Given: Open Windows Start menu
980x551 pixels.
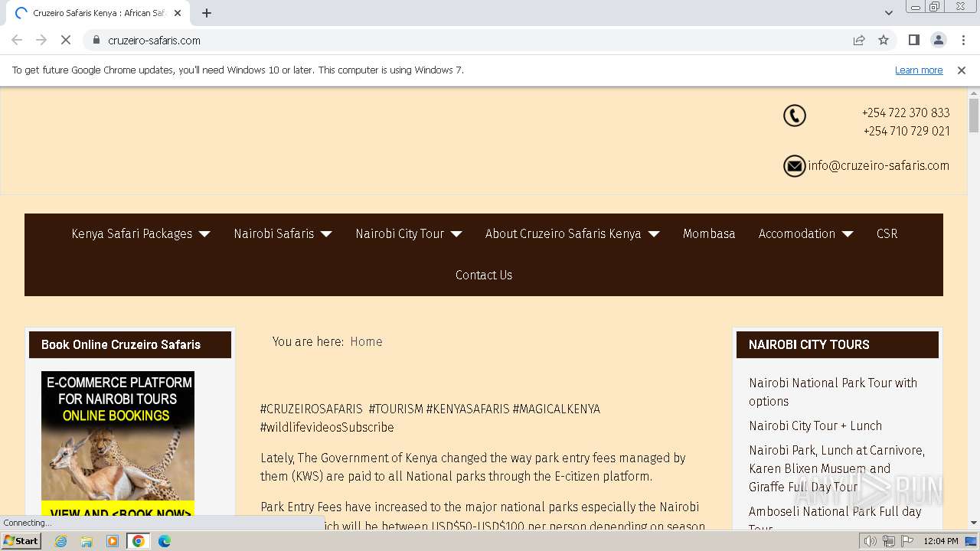Looking at the screenshot, I should click(x=21, y=541).
